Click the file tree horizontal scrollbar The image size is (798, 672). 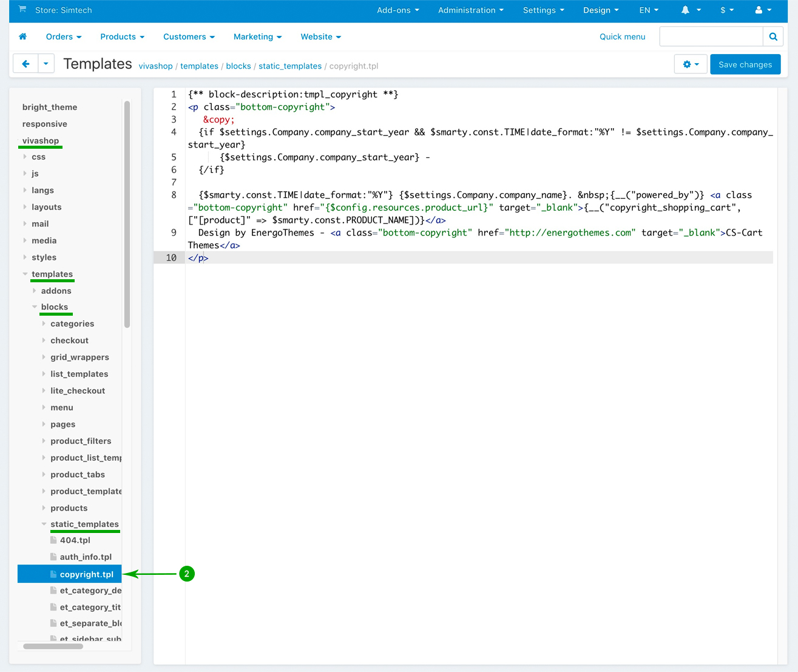[53, 647]
